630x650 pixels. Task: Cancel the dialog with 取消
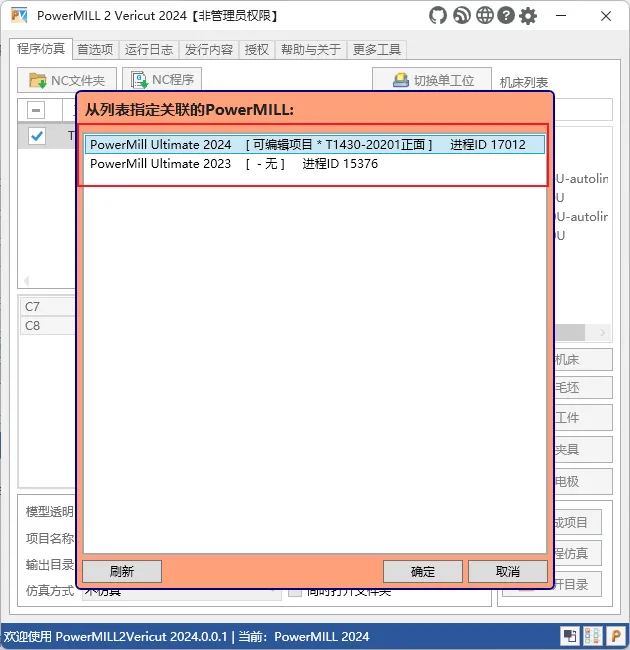[x=508, y=572]
